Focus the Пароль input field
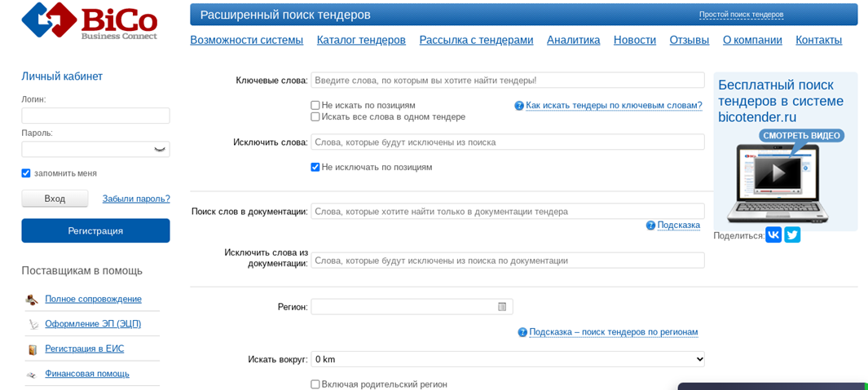868x390 pixels. (x=96, y=149)
